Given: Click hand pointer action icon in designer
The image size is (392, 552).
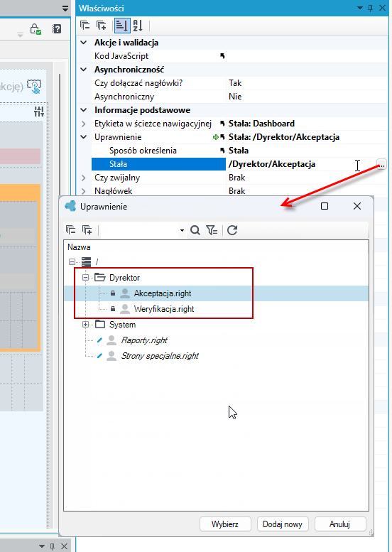Looking at the screenshot, I should coord(35,86).
